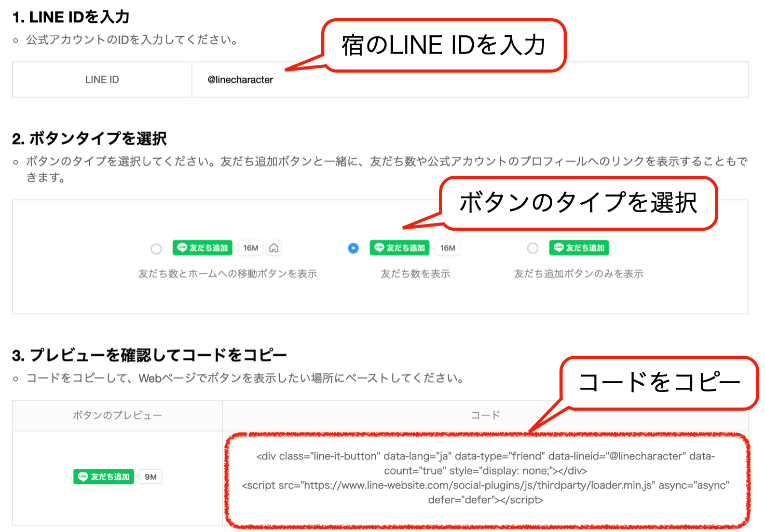This screenshot has height=532, width=765.
Task: Click the ボタンのプレビュー column header
Action: click(117, 415)
